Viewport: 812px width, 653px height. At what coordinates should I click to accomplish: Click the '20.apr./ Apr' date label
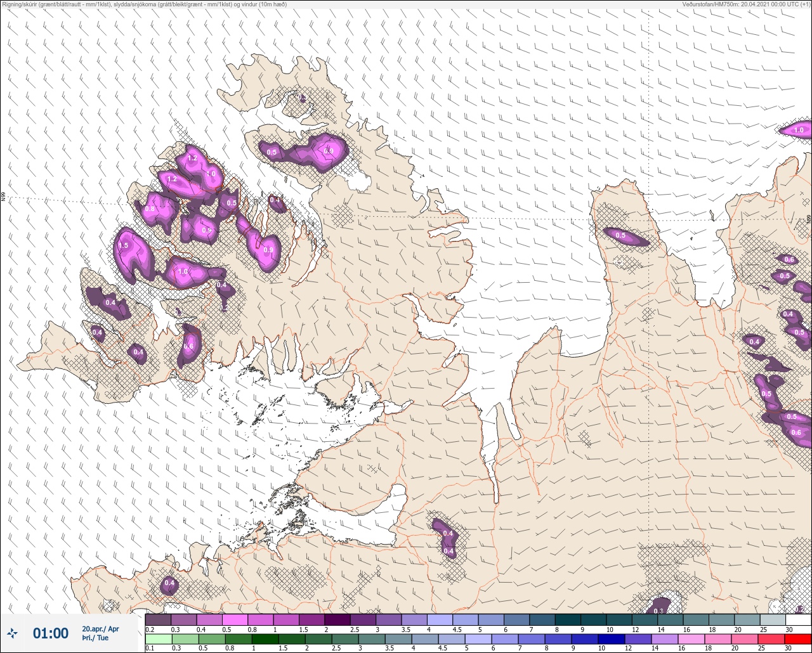click(x=100, y=628)
